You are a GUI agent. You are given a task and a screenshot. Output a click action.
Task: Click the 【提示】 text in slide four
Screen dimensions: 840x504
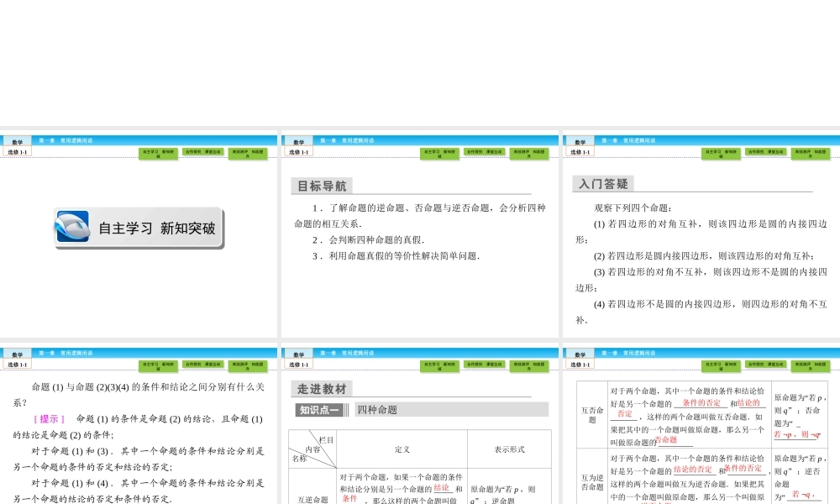[x=48, y=420]
